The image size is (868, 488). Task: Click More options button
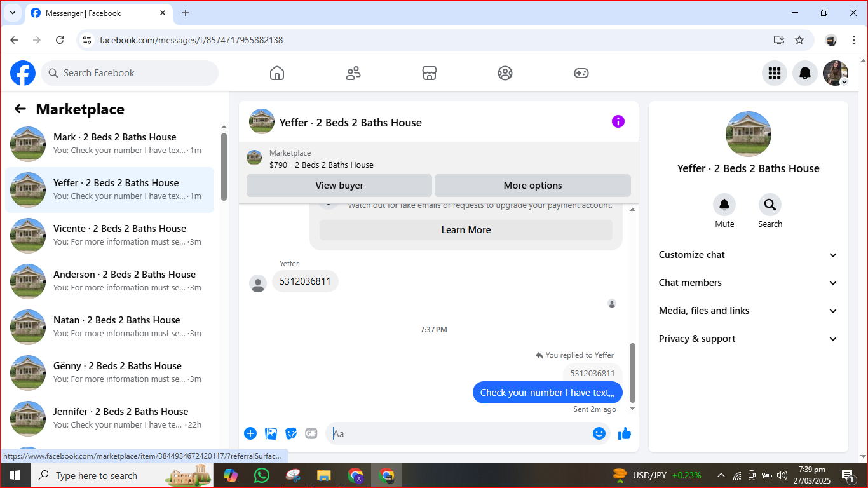(532, 186)
